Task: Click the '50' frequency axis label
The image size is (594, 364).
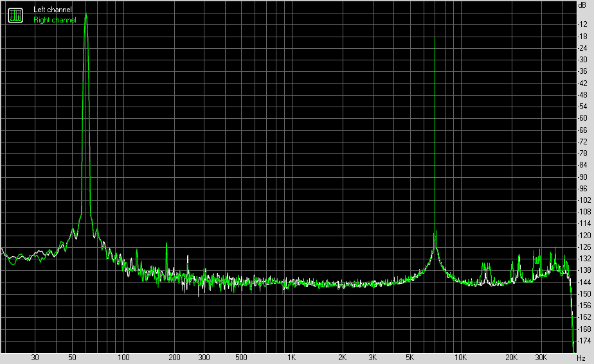Action: click(x=73, y=358)
